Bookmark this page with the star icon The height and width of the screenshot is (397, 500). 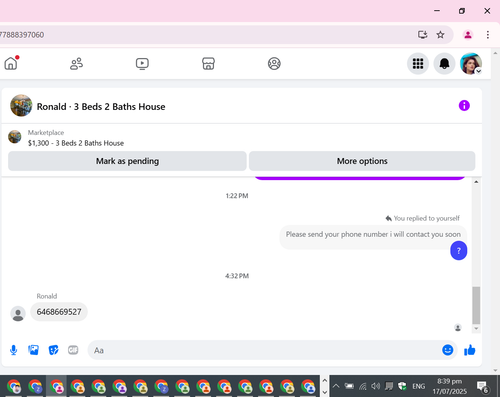pos(440,35)
